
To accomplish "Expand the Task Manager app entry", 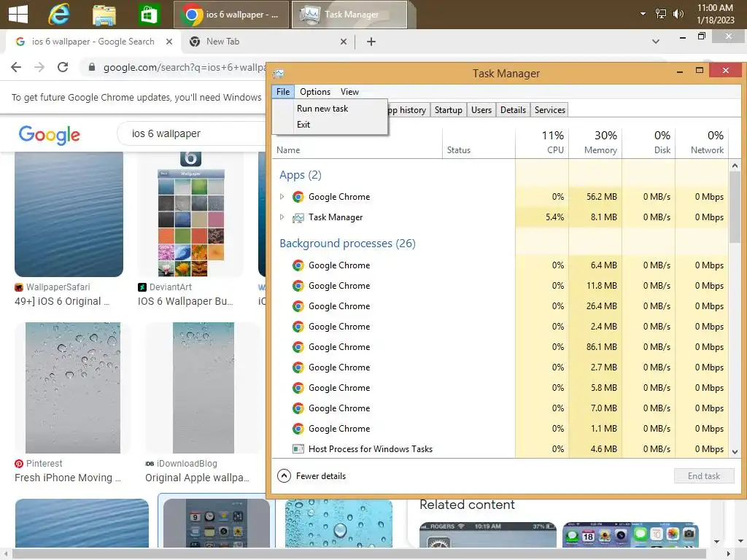I will pyautogui.click(x=282, y=217).
